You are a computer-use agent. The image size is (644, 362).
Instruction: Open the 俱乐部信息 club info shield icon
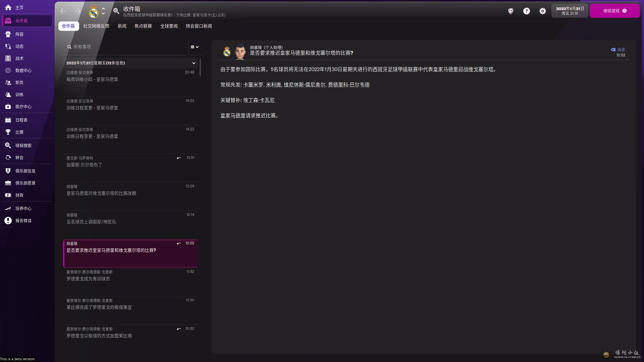[8, 171]
